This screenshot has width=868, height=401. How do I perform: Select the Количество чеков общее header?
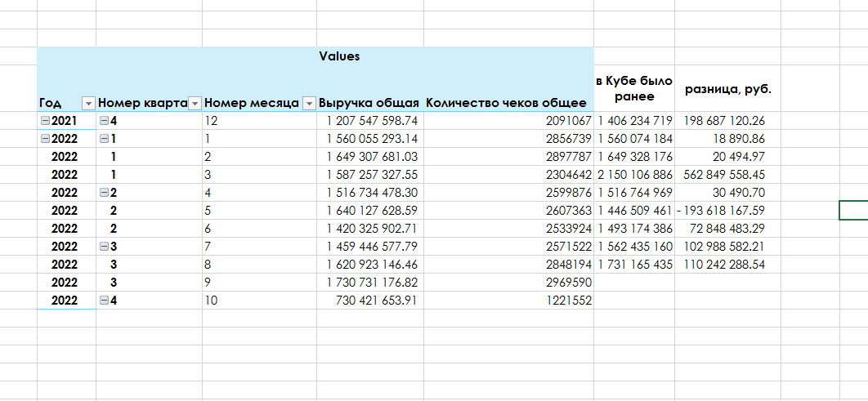(506, 103)
